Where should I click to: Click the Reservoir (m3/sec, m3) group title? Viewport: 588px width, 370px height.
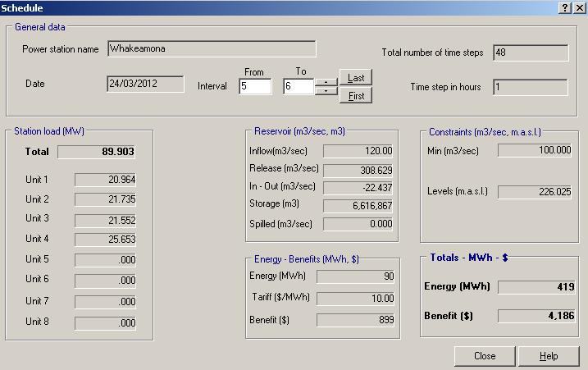(299, 131)
